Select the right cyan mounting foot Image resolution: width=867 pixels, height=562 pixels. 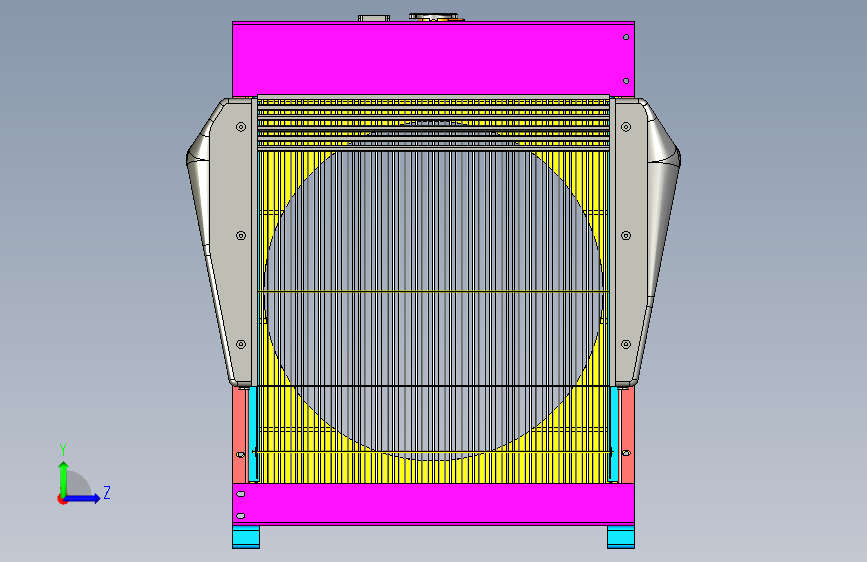621,537
